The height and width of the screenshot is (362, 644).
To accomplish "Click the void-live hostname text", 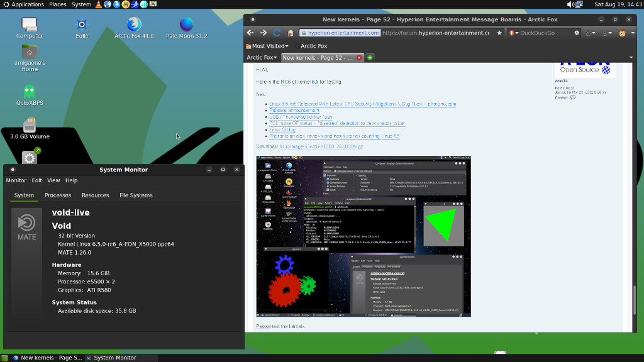I will (70, 212).
